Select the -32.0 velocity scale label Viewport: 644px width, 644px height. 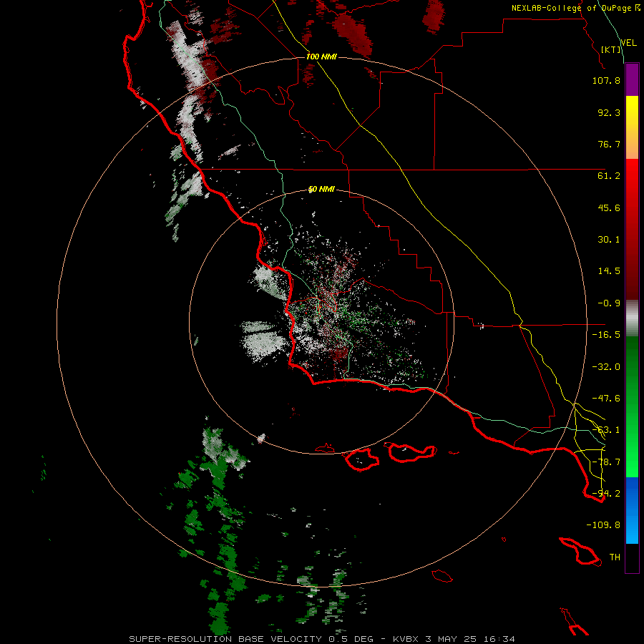pyautogui.click(x=606, y=367)
